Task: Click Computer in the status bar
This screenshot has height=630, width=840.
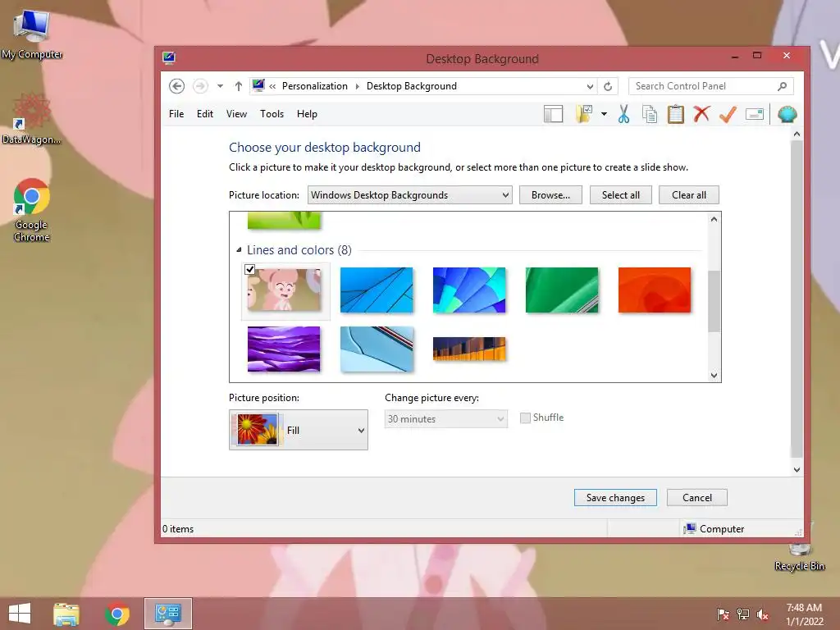Action: click(714, 529)
